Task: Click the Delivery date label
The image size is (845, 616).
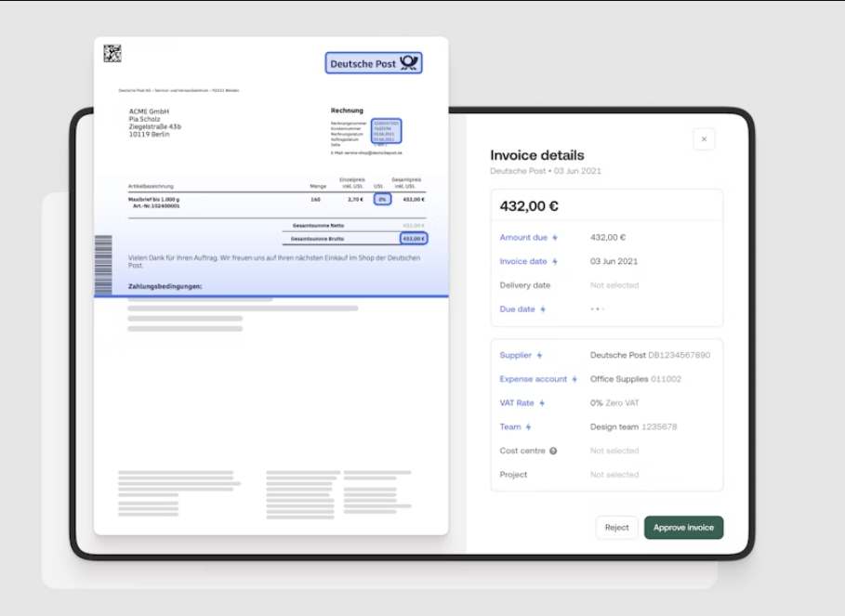Action: click(525, 285)
